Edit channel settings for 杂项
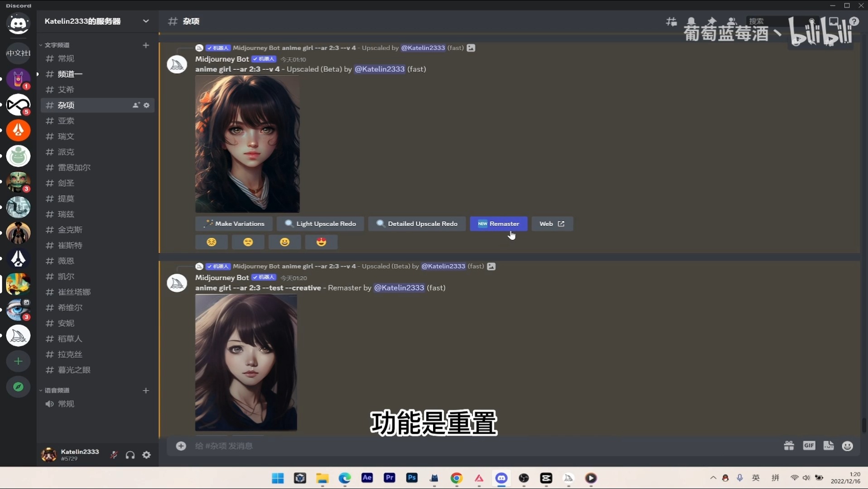This screenshot has width=868, height=489. (x=146, y=105)
